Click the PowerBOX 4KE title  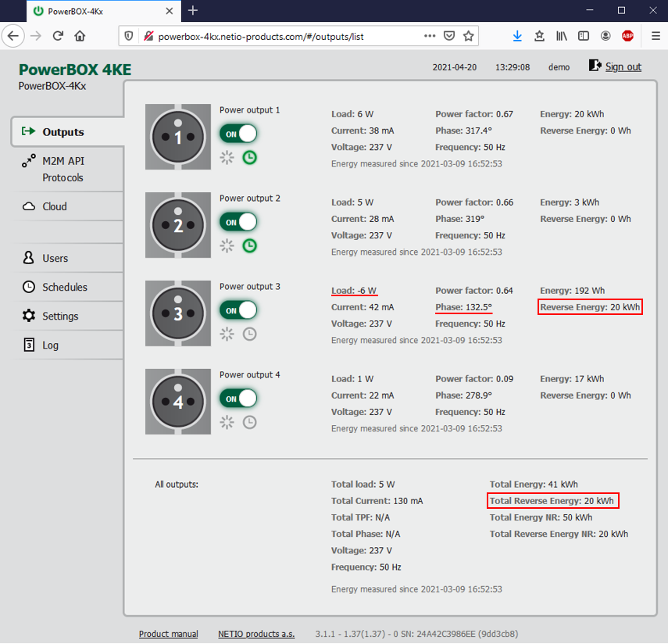pyautogui.click(x=75, y=70)
